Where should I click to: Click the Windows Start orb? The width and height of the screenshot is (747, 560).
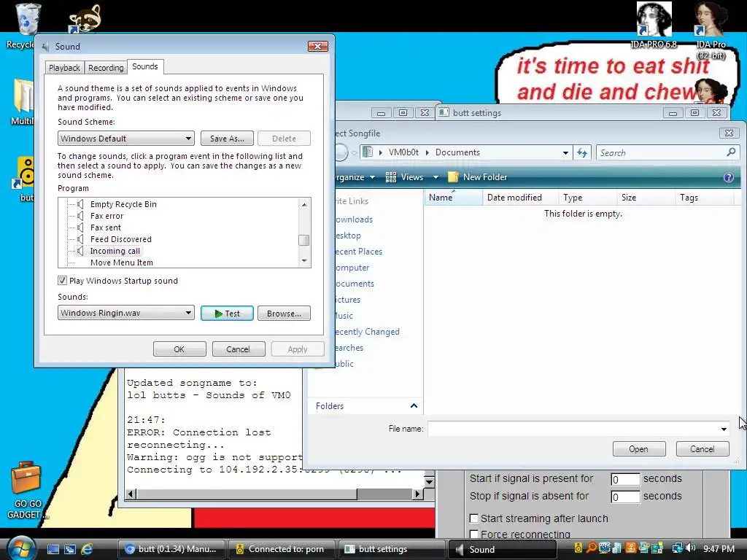(20, 548)
